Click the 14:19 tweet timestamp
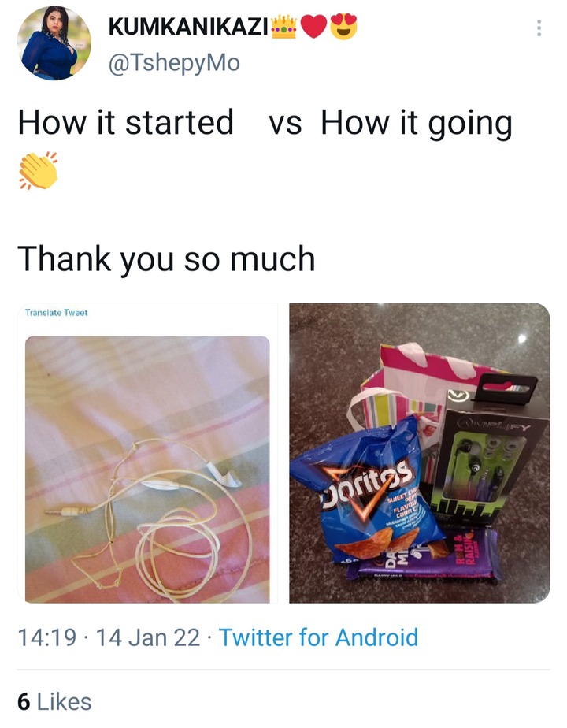Viewport: 567px width, 728px height. 47,637
